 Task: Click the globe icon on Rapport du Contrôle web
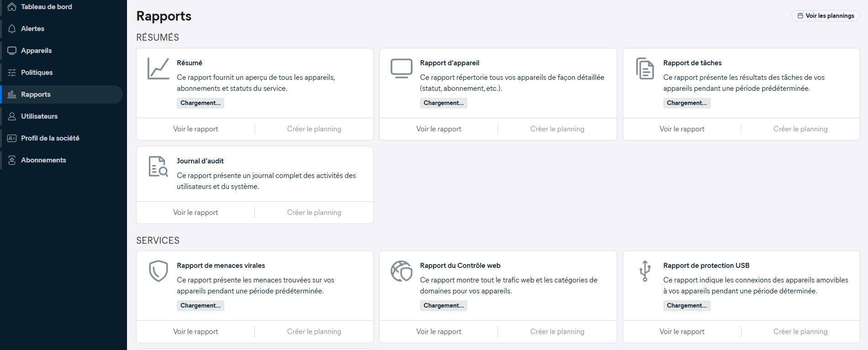(x=401, y=271)
